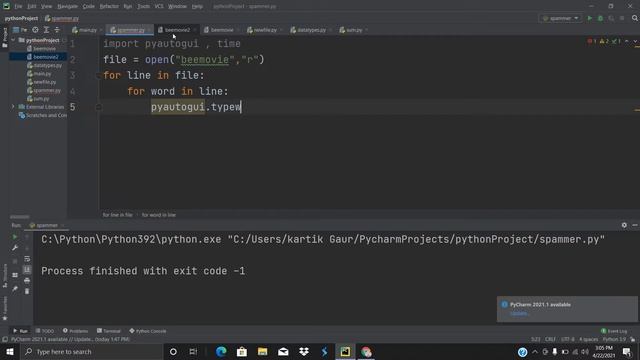Switch to beemovie editor tab

coord(221,30)
